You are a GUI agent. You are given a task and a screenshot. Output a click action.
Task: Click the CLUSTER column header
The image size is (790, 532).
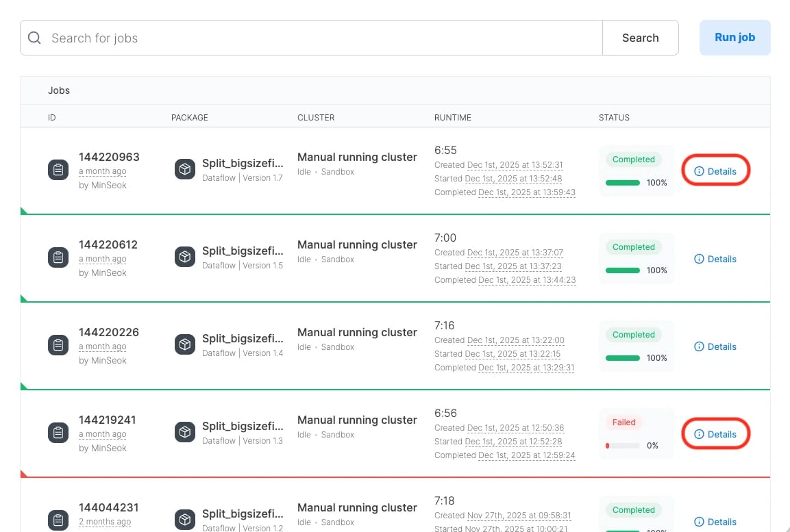(315, 117)
